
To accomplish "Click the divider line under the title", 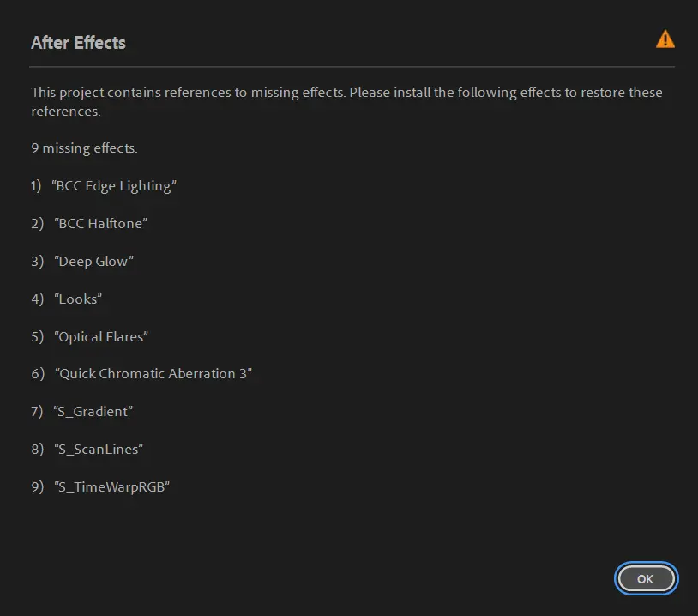I will click(352, 67).
